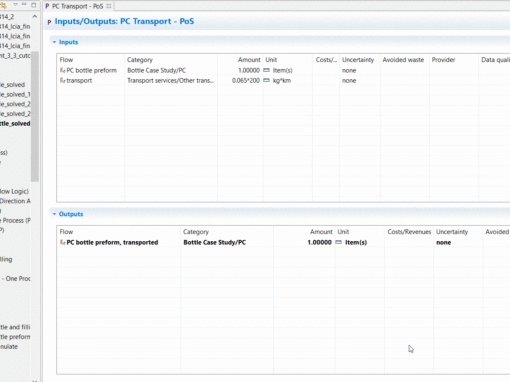Click uncertainty 'none' for PC bottle preform
The image size is (510, 382).
pyautogui.click(x=349, y=70)
